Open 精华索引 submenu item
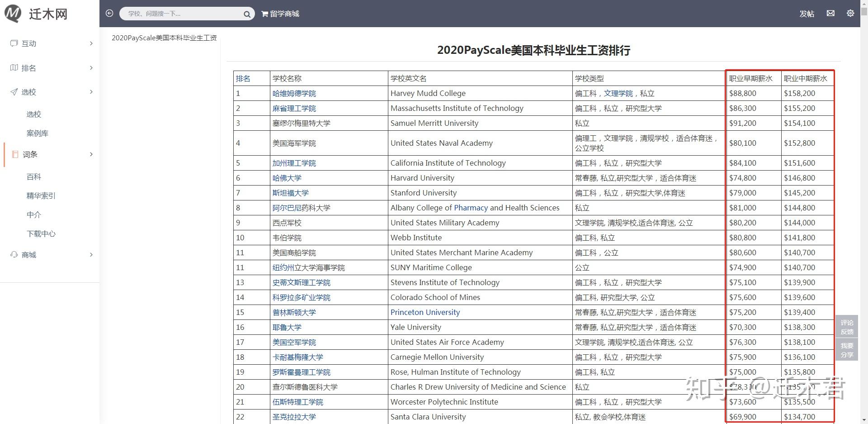 [41, 196]
